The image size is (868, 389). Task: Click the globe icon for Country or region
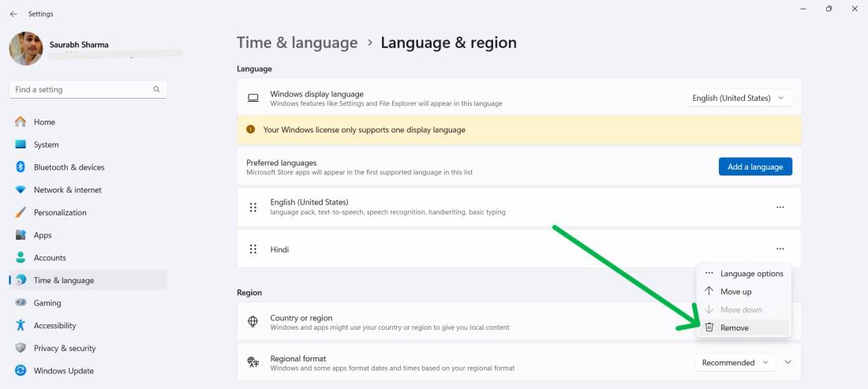(253, 321)
